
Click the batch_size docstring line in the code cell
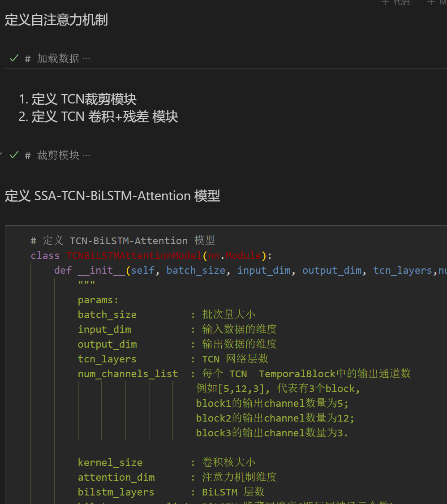[x=107, y=314]
